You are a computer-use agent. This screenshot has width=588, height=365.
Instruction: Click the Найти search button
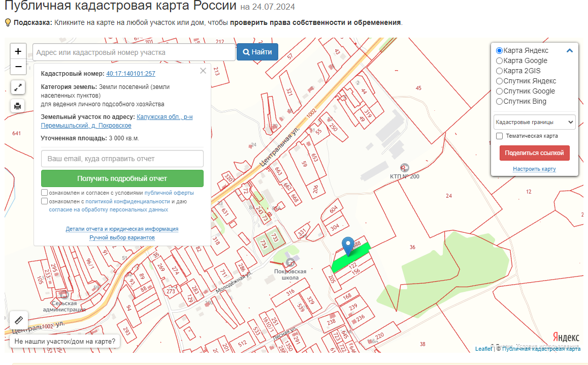257,52
